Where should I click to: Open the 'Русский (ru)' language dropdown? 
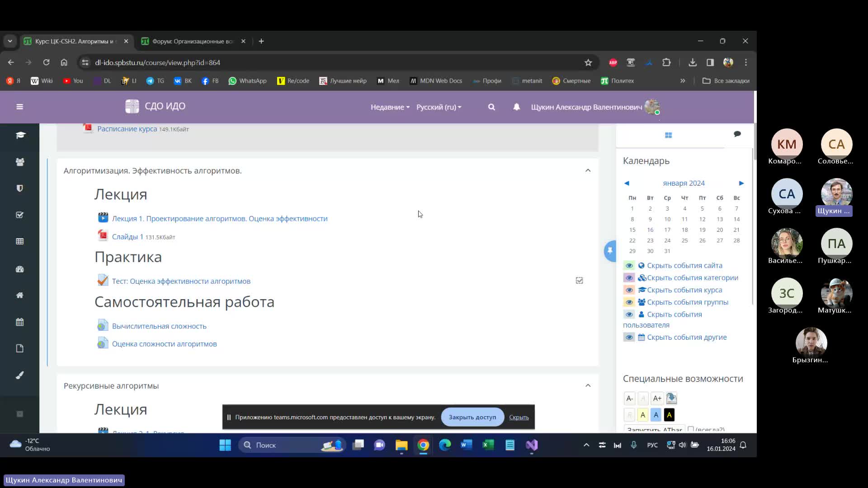[439, 107]
